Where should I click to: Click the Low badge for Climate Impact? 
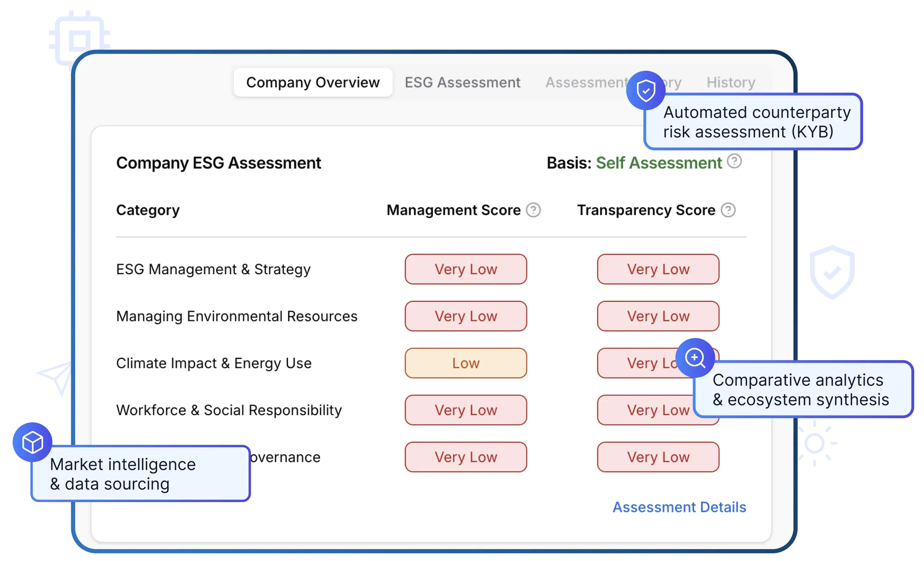[466, 363]
